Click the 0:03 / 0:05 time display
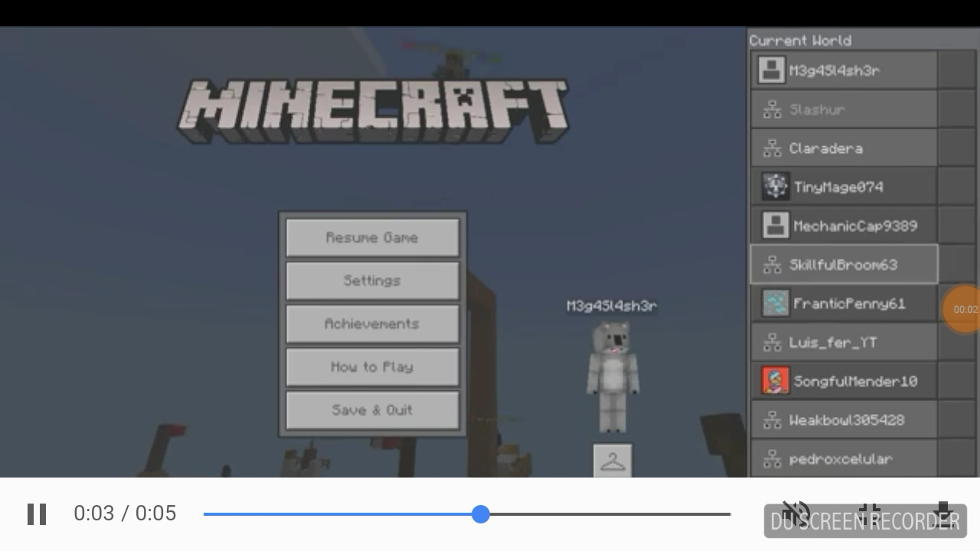This screenshot has height=551, width=980. (125, 514)
